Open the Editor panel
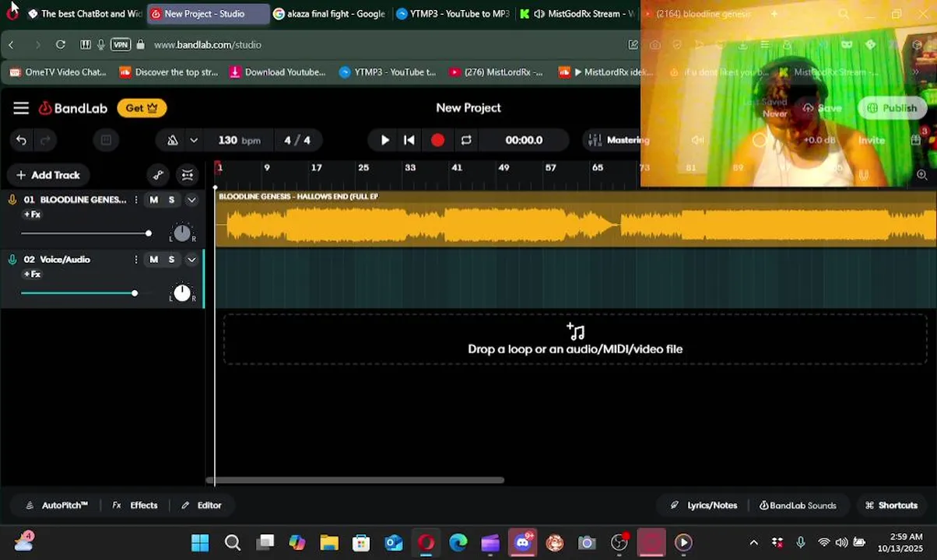Image resolution: width=937 pixels, height=560 pixels. pyautogui.click(x=202, y=506)
